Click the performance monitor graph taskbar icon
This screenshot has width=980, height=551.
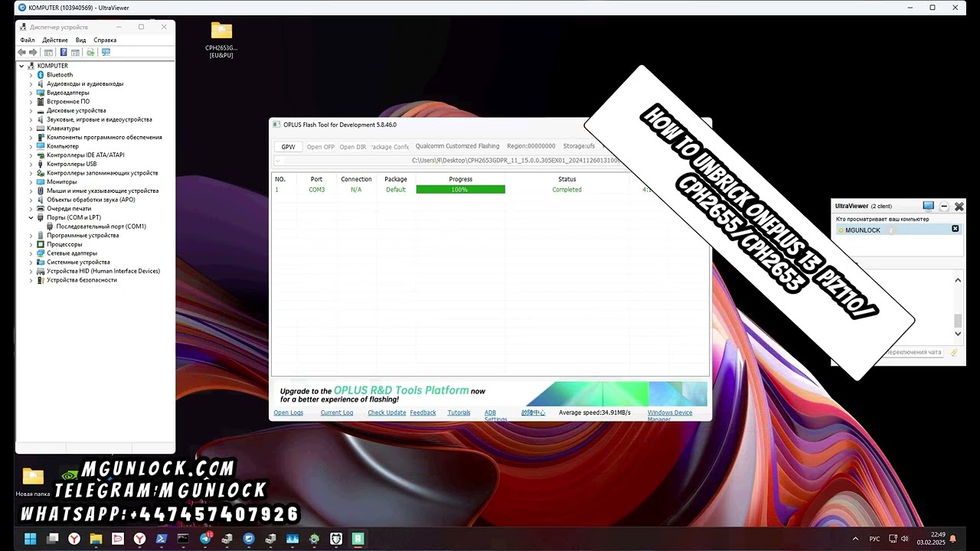(x=292, y=539)
